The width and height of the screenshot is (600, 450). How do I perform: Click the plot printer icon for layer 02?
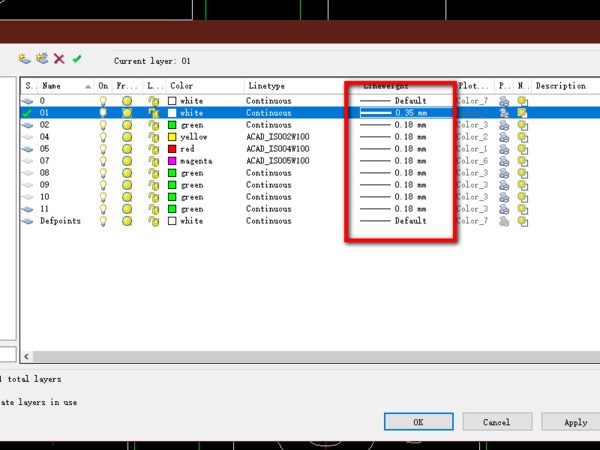504,125
